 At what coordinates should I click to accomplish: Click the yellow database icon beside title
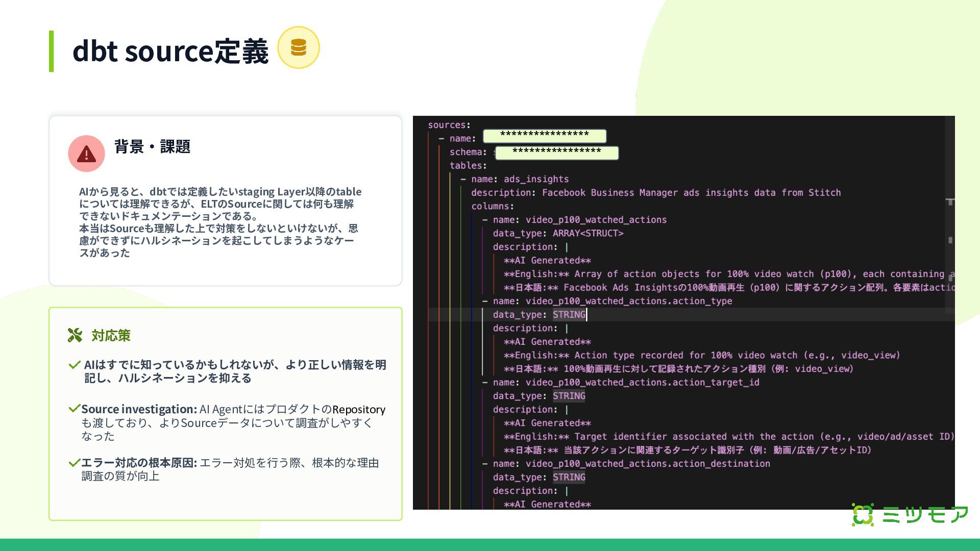(x=299, y=47)
